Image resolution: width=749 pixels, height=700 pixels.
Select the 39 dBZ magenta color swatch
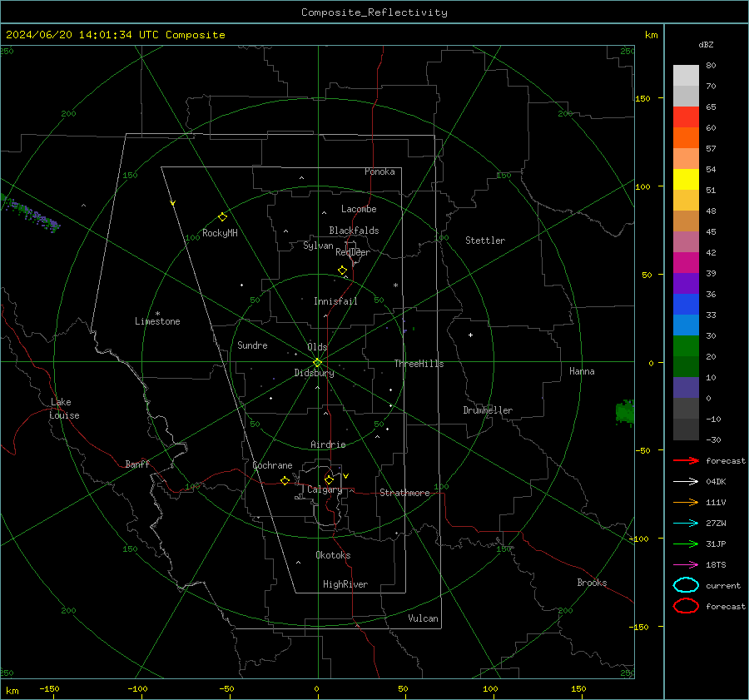click(x=686, y=262)
